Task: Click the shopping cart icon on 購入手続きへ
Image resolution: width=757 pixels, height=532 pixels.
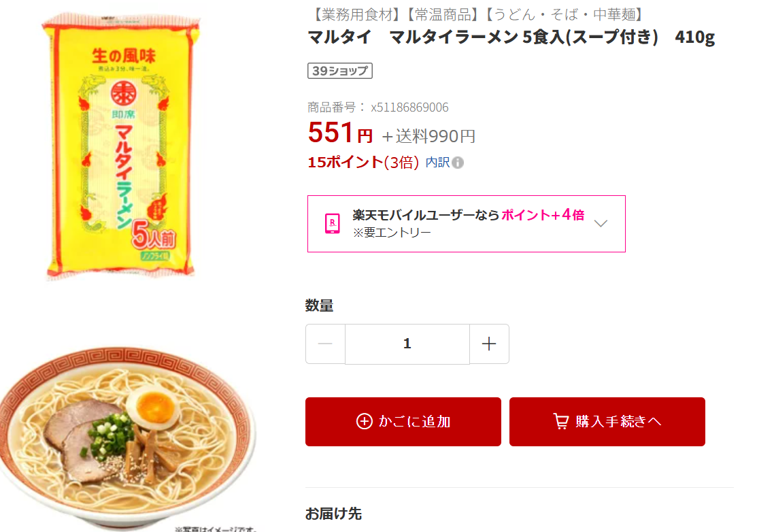Action: 560,422
